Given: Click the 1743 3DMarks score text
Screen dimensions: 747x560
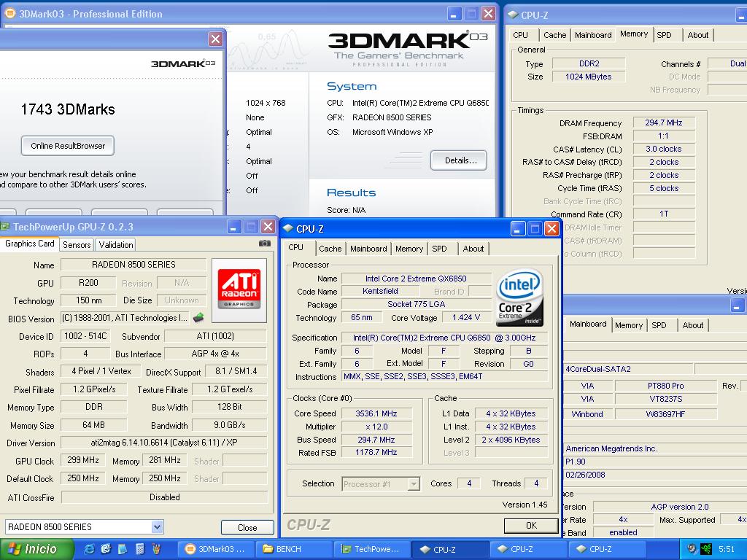Looking at the screenshot, I should coord(68,109).
